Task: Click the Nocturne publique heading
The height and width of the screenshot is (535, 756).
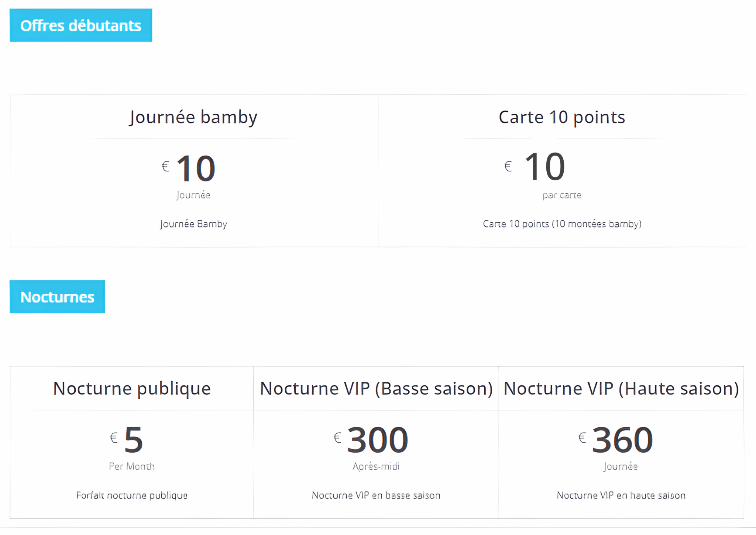Action: coord(132,388)
